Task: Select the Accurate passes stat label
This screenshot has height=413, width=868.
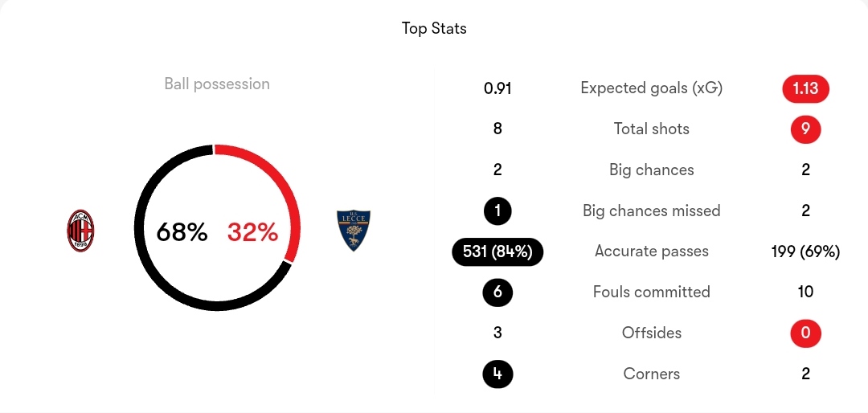Action: 652,251
